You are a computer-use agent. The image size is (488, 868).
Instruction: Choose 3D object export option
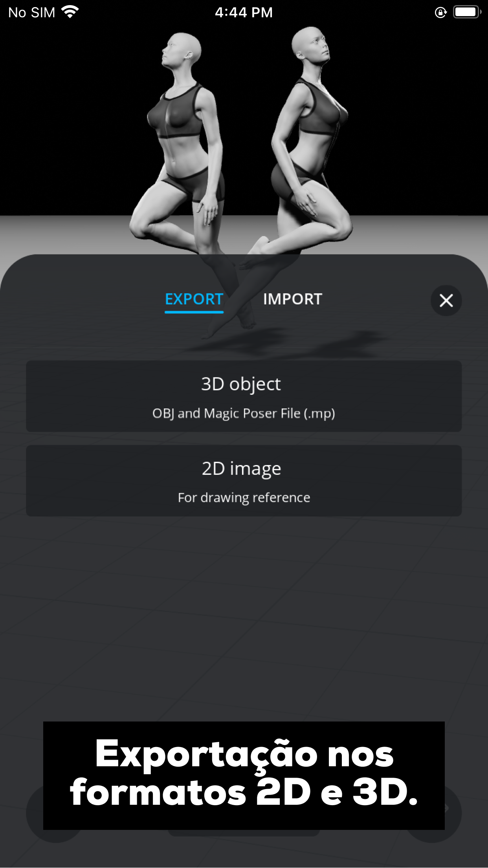(x=244, y=396)
